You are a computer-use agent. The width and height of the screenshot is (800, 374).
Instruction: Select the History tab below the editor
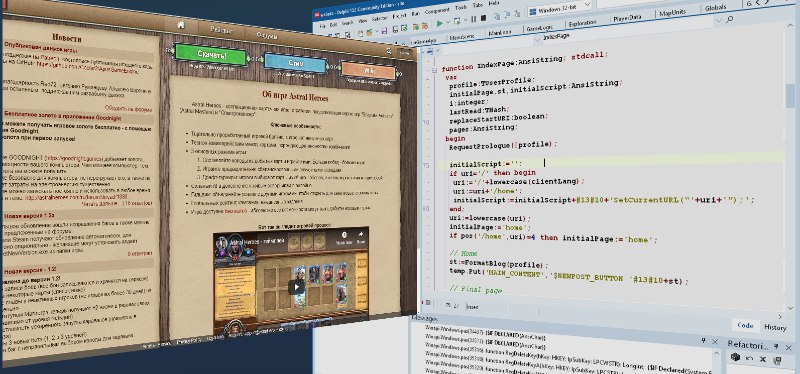tap(776, 327)
